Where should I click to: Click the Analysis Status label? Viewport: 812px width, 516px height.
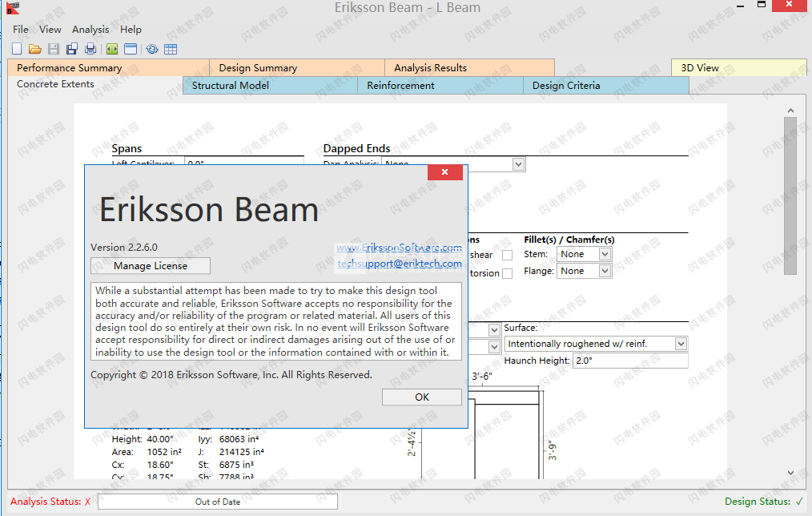click(46, 502)
